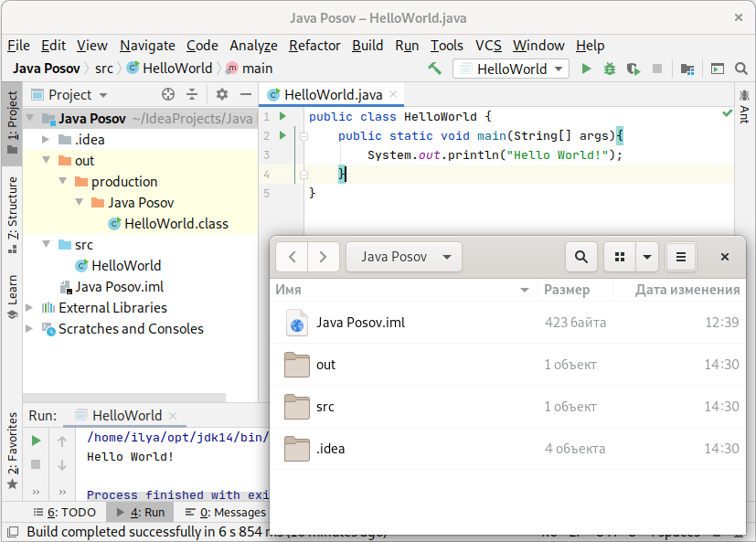Click the Locate/Select Opened File crosshair icon
The width and height of the screenshot is (756, 542).
click(x=167, y=94)
